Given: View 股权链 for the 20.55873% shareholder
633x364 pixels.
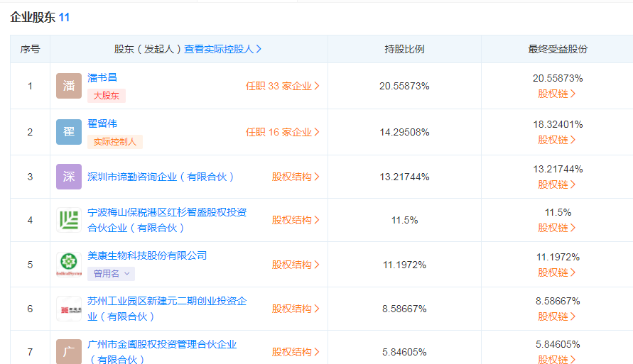Looking at the screenshot, I should [x=556, y=93].
